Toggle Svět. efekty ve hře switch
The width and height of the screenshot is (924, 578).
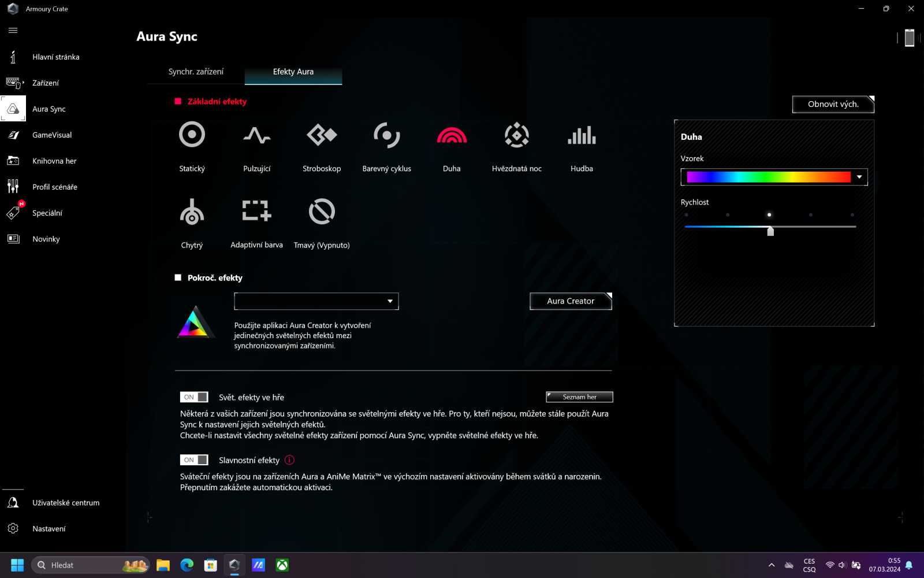click(194, 397)
